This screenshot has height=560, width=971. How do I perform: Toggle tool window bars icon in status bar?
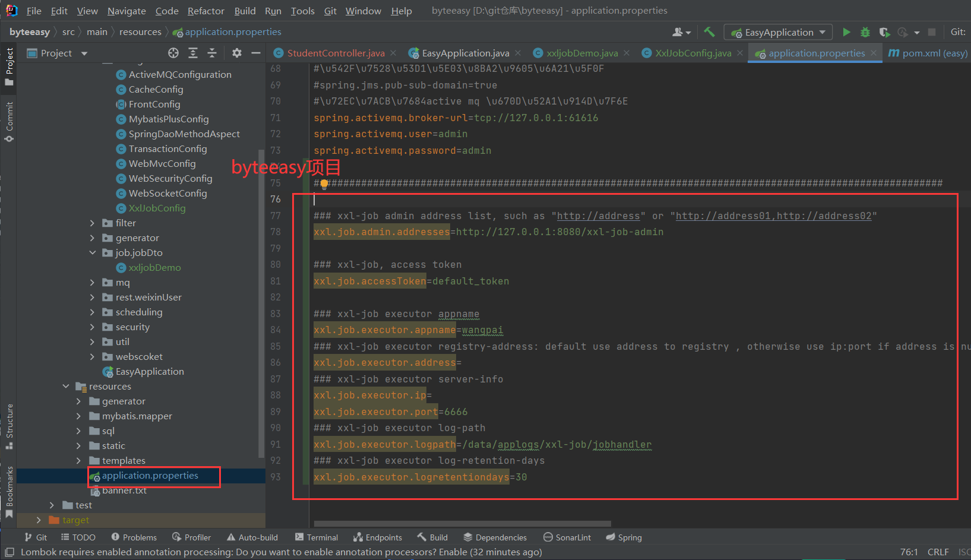coord(10,552)
